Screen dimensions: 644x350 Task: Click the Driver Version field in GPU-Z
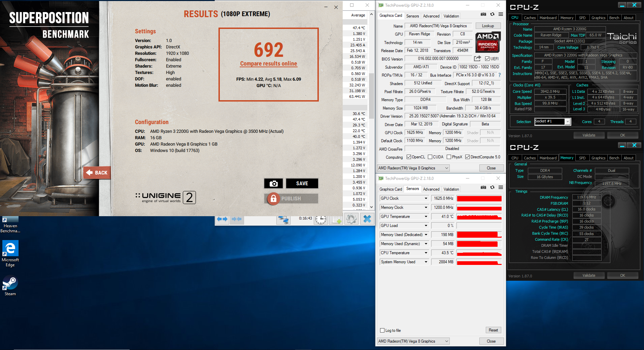(452, 116)
